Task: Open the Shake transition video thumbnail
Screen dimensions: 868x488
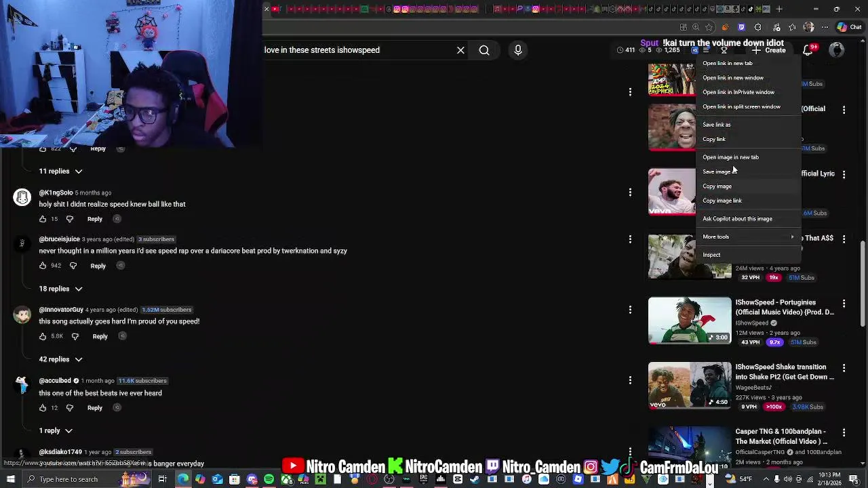Action: (690, 385)
